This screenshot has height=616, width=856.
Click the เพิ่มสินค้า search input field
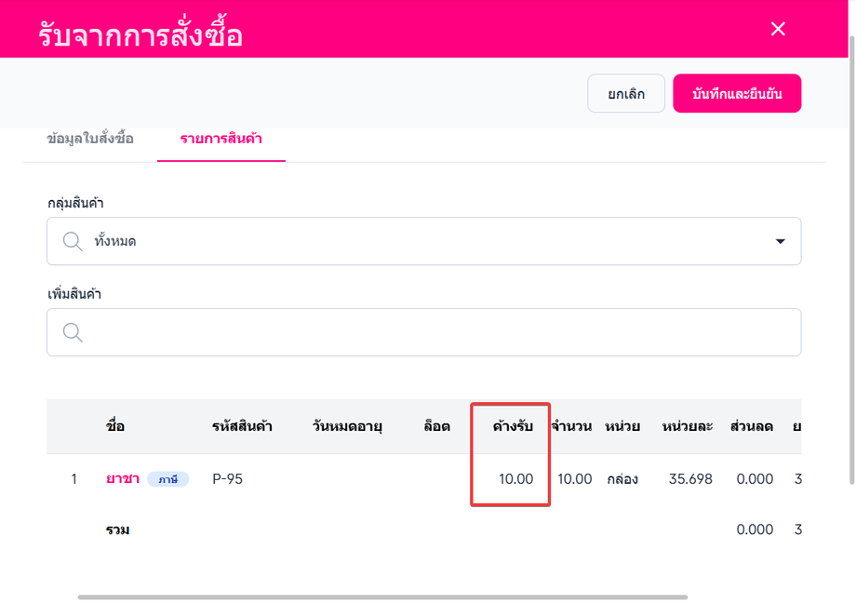pos(423,332)
